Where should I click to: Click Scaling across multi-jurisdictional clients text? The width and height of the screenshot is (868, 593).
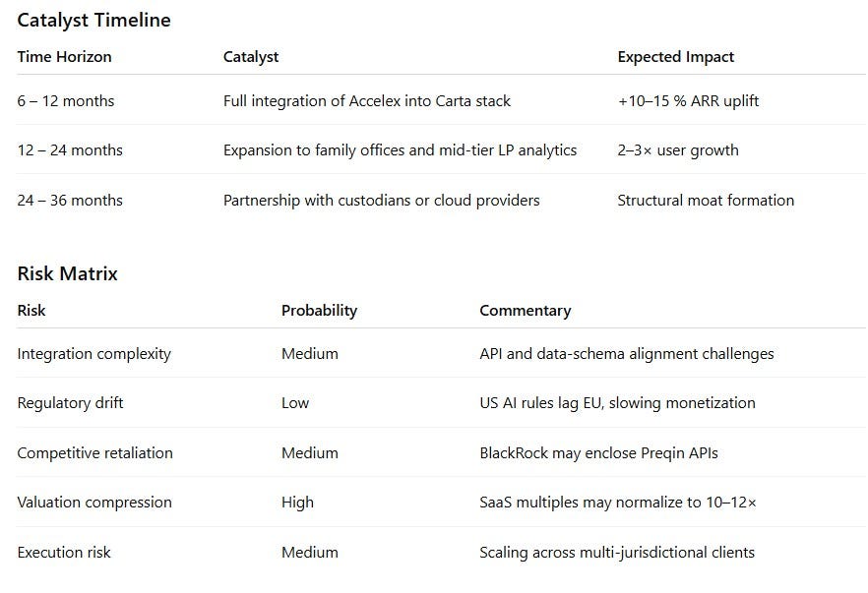617,552
